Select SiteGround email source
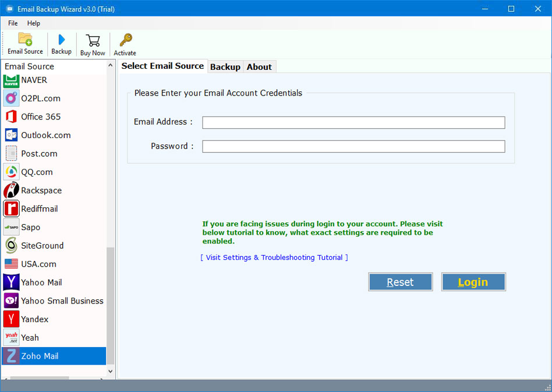This screenshot has height=392, width=552. [42, 245]
